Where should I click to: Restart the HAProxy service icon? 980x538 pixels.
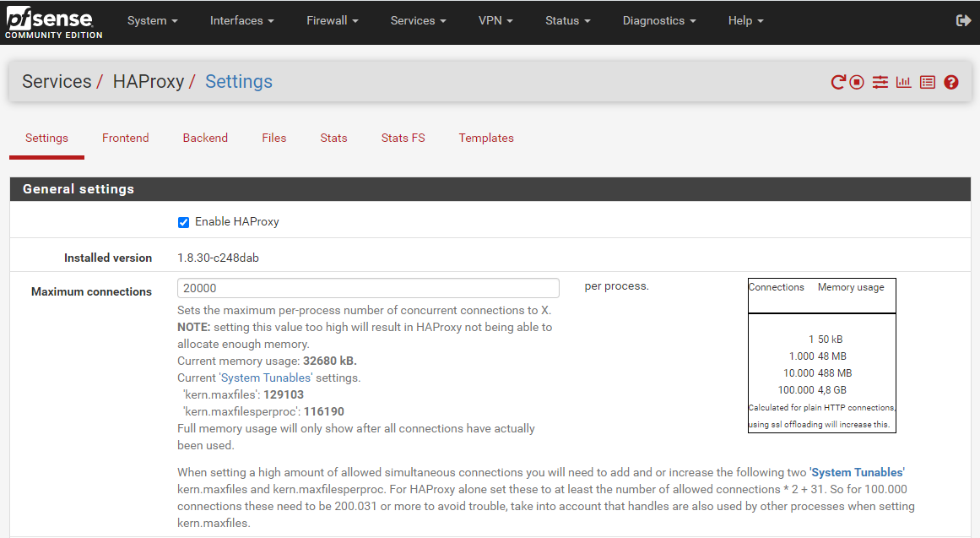tap(837, 82)
